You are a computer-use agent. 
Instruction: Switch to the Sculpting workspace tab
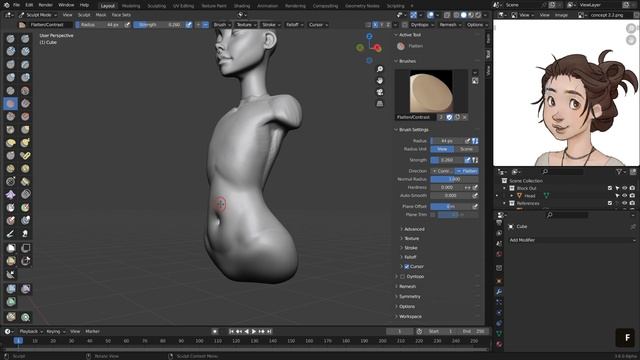[157, 6]
